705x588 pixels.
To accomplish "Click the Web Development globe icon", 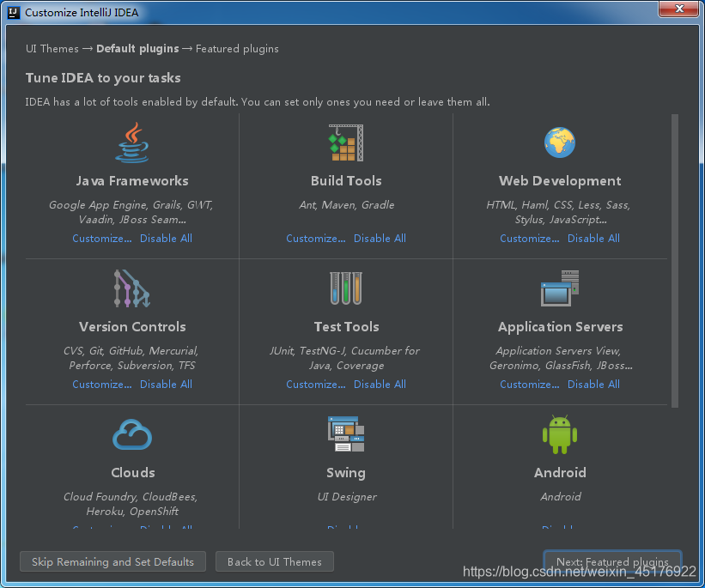I will coord(559,142).
